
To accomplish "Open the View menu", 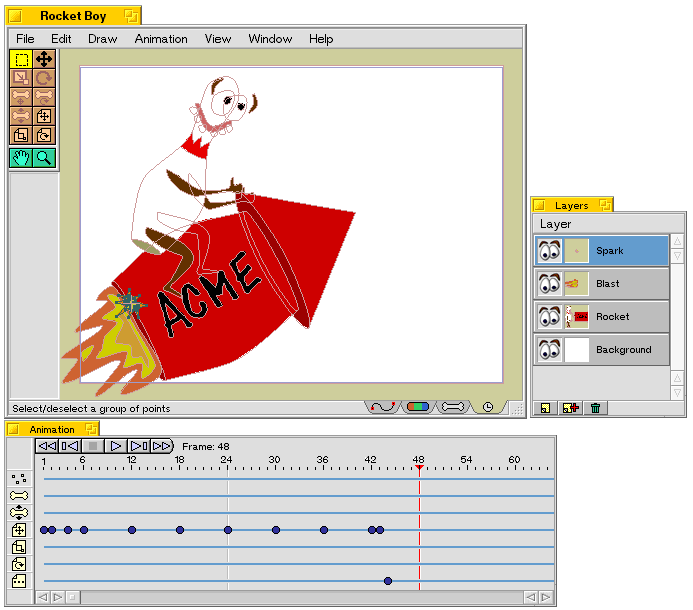I will (217, 39).
